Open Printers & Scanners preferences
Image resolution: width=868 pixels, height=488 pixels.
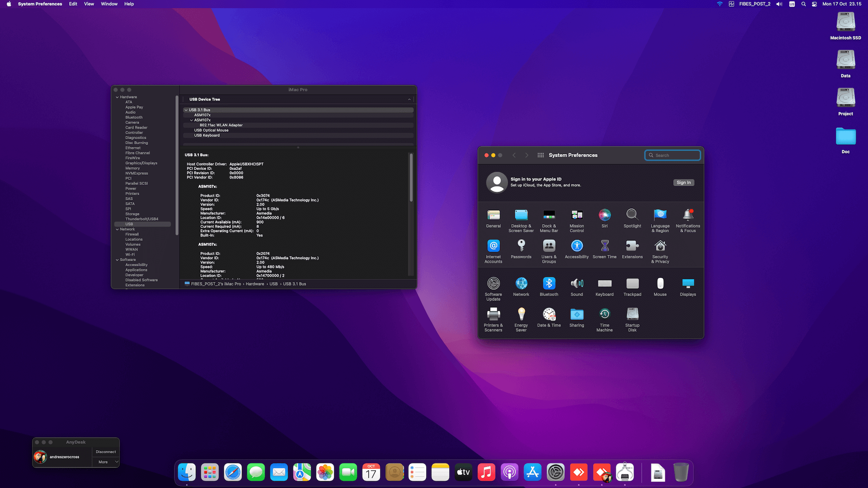[493, 319]
